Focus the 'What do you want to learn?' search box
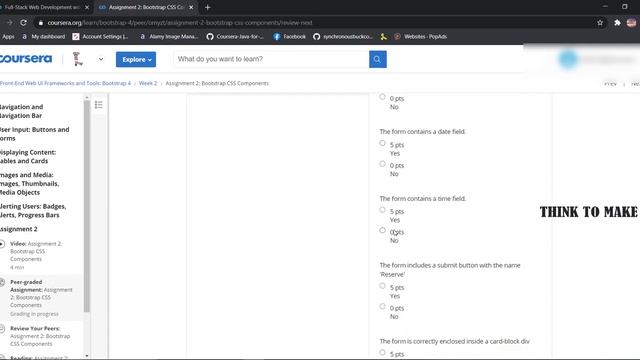The height and width of the screenshot is (360, 640). (271, 59)
